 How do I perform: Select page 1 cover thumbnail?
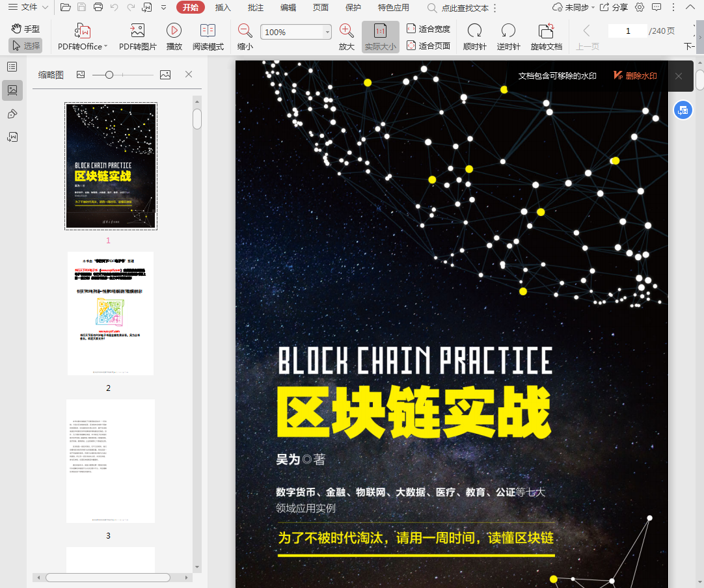pos(111,166)
